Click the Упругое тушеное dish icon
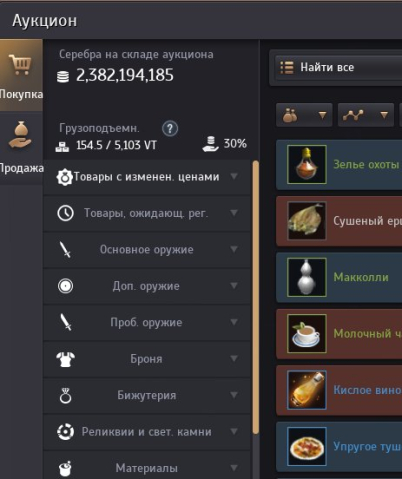The image size is (402, 479). (307, 446)
